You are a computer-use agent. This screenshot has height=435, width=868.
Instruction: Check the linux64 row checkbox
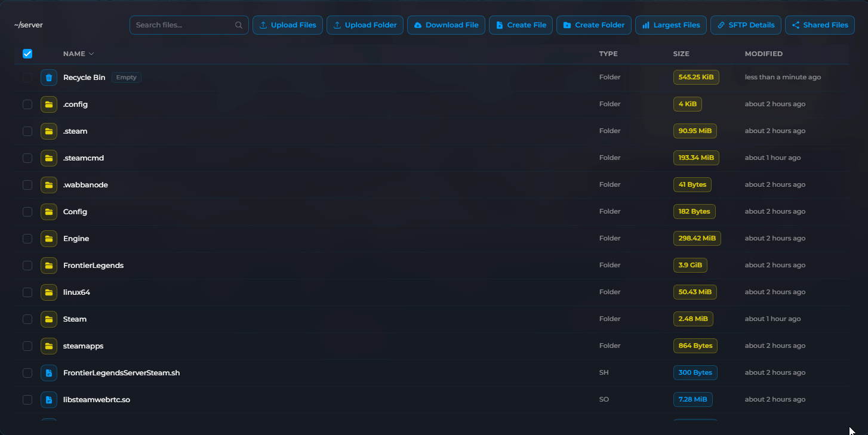point(27,292)
